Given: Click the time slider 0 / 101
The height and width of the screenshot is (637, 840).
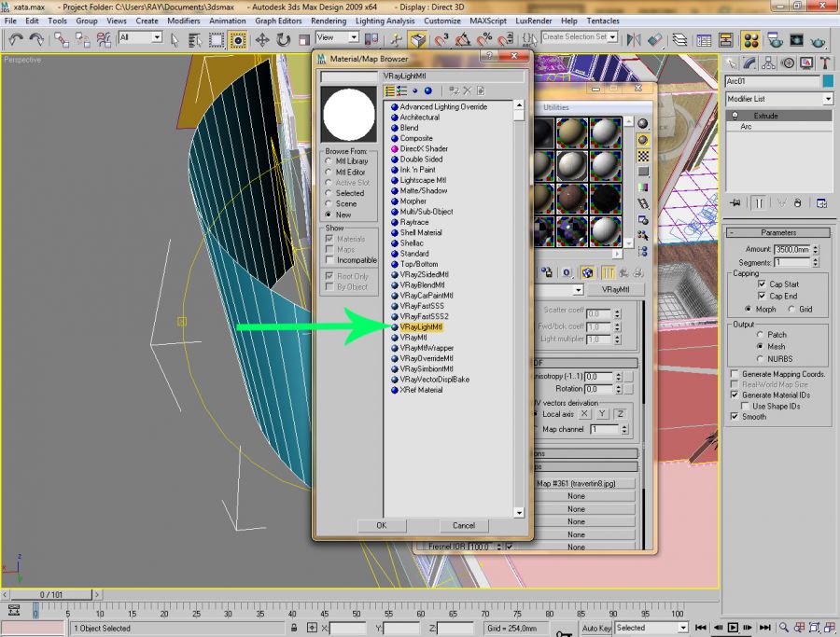Looking at the screenshot, I should coord(51,594).
